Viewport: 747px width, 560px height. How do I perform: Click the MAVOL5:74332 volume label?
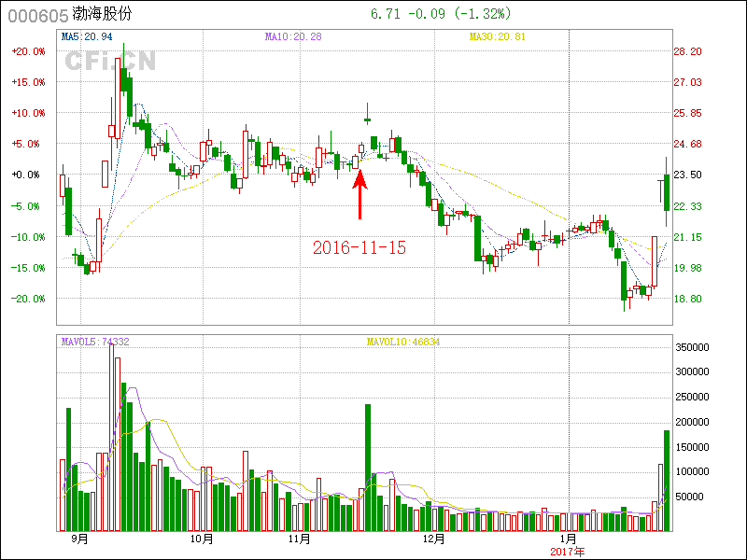tap(95, 343)
